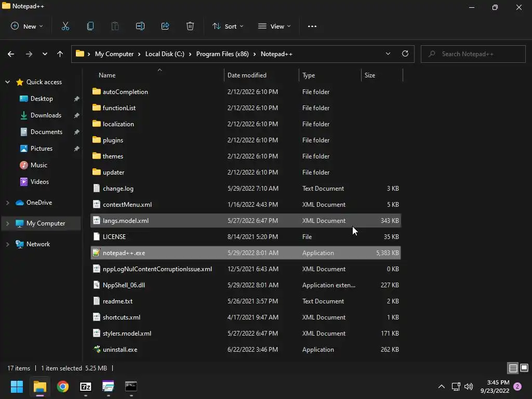Click the Delete trash icon

click(x=190, y=26)
